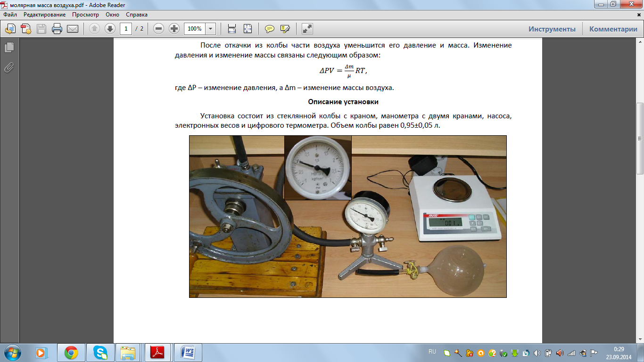Show attachments paperclip panel icon
The width and height of the screenshot is (644, 362).
tap(9, 67)
